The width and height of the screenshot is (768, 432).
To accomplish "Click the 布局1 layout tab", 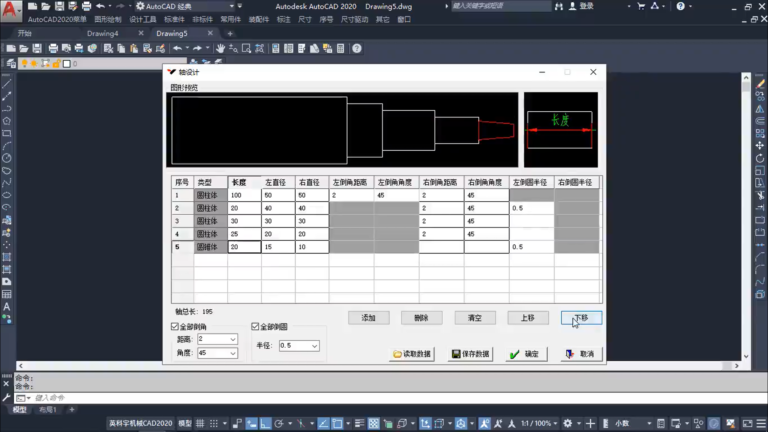I will [x=48, y=409].
